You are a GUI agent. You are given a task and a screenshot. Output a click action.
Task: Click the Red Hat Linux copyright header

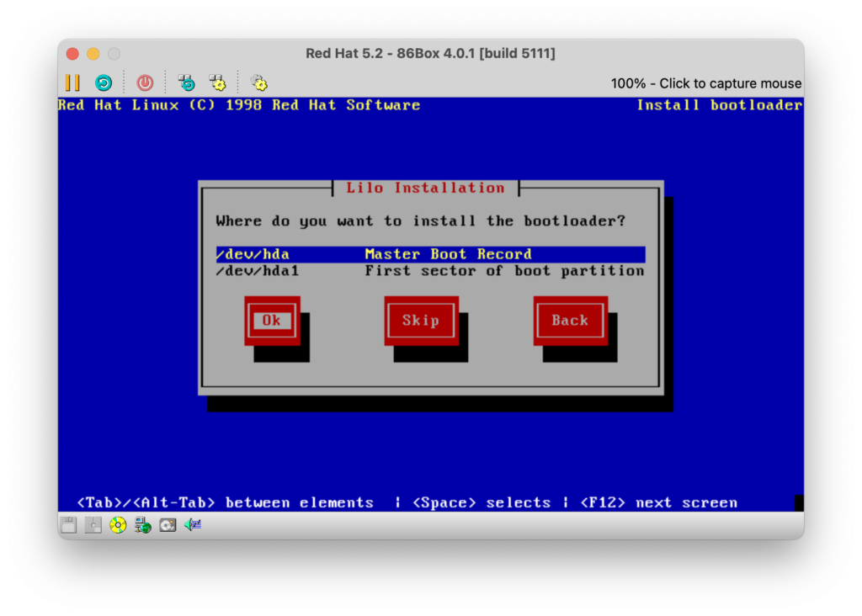tap(239, 105)
